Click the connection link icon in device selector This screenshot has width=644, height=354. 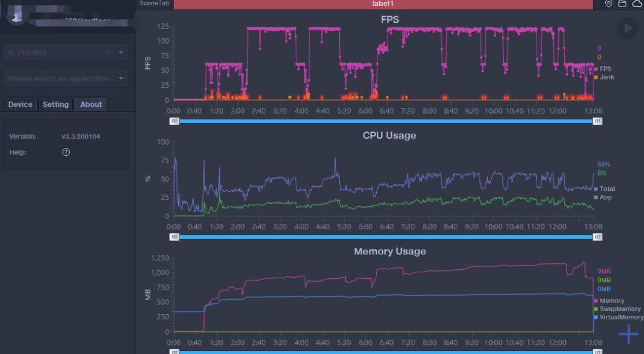(108, 53)
